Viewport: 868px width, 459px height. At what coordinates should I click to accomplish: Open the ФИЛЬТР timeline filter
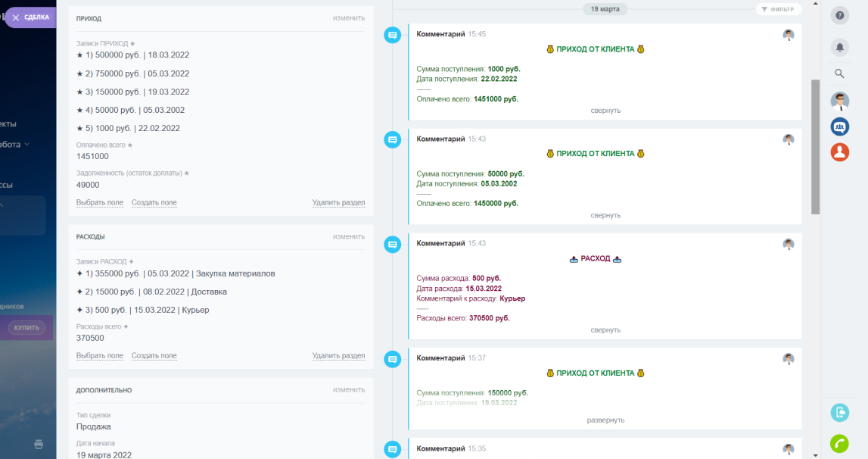pyautogui.click(x=778, y=9)
